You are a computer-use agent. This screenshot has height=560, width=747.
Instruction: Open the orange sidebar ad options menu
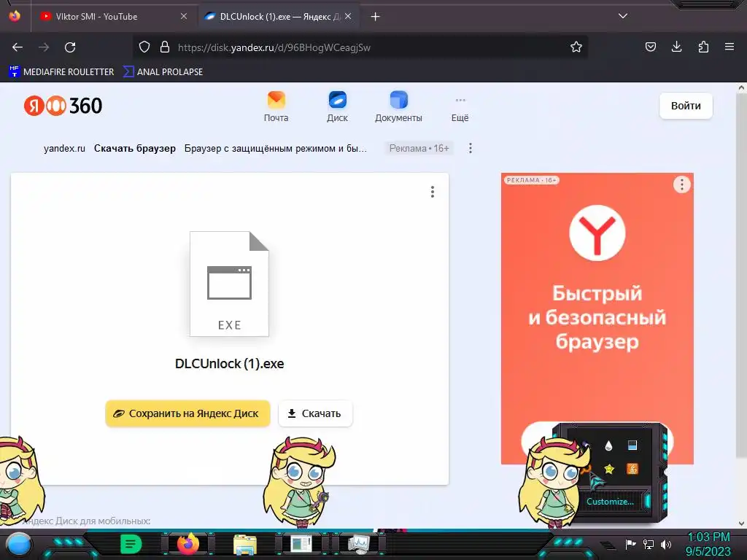(x=682, y=184)
